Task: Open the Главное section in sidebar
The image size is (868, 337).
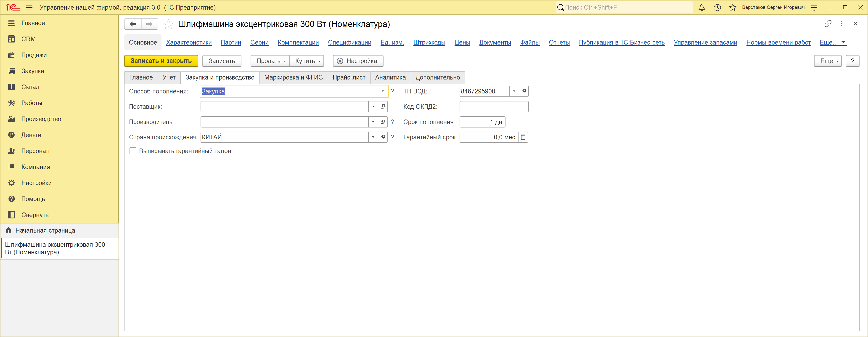Action: coord(59,23)
